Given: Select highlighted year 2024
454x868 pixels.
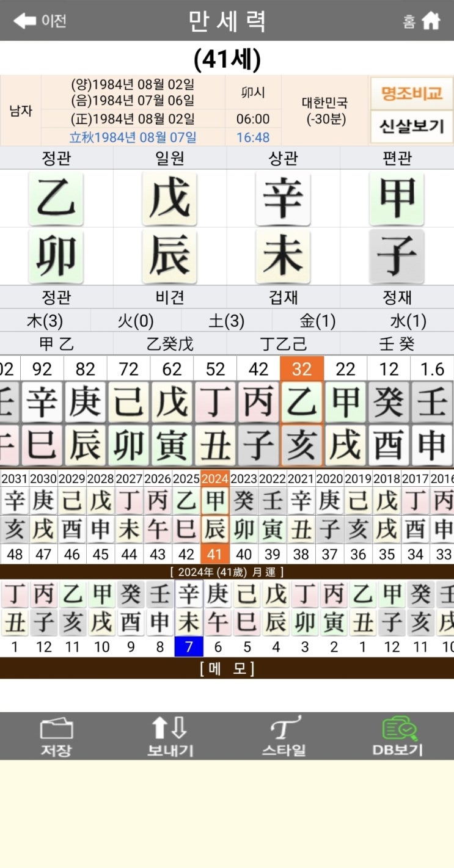Looking at the screenshot, I should point(215,478).
